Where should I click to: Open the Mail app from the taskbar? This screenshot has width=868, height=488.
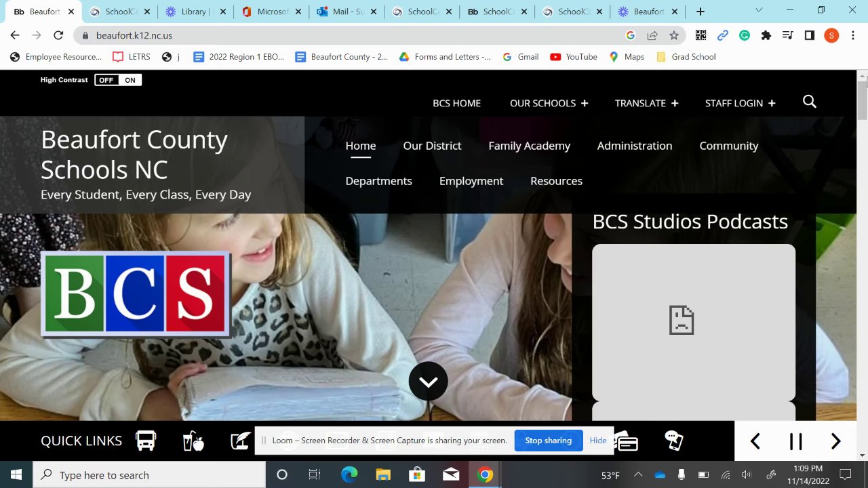451,474
